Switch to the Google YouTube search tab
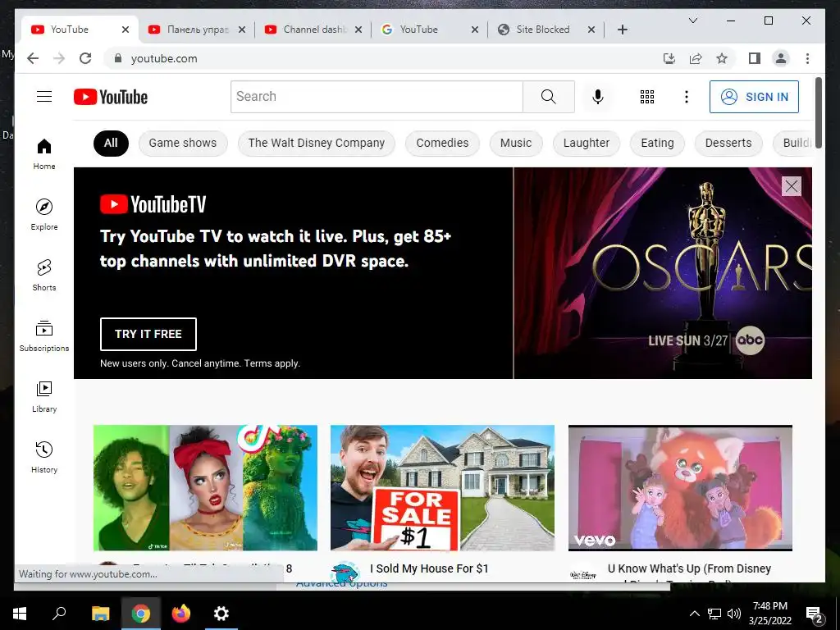Screen dimensions: 840x630 point(428,30)
